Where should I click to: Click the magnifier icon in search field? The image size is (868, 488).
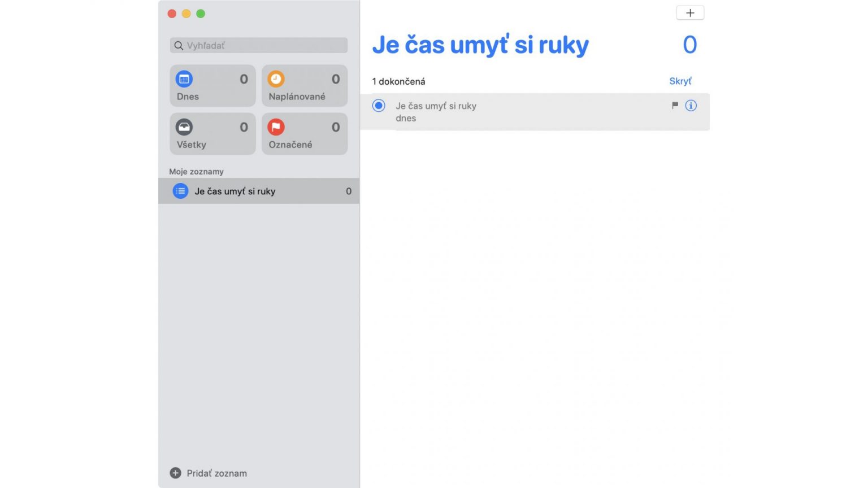[179, 46]
